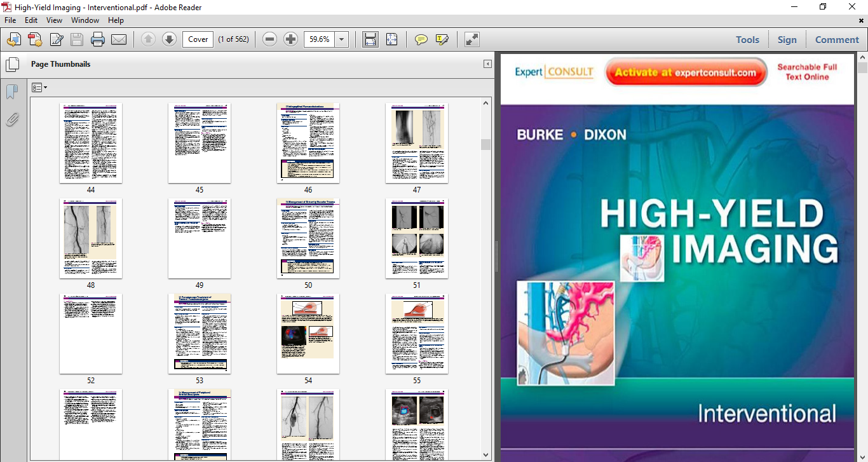Open thumbnails options dropdown menu

[x=39, y=88]
